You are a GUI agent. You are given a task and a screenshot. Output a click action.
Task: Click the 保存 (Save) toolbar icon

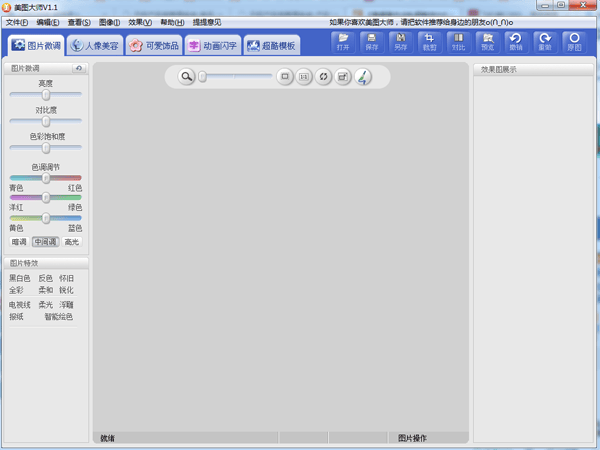[x=372, y=42]
